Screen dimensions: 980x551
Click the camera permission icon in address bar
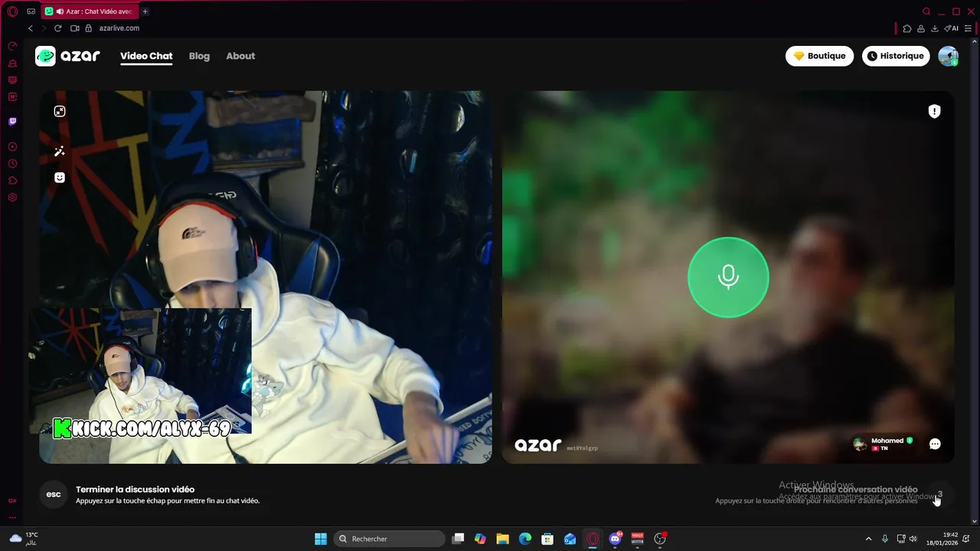pos(75,28)
